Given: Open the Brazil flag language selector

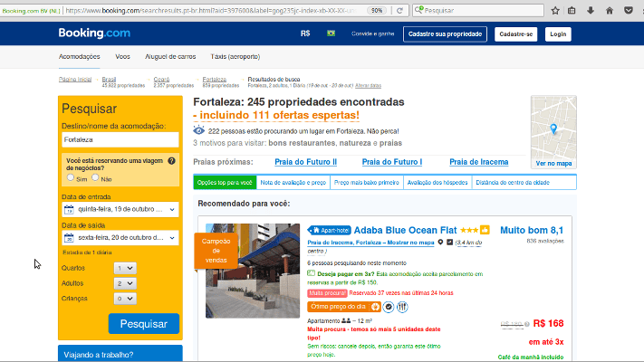Looking at the screenshot, I should (331, 33).
